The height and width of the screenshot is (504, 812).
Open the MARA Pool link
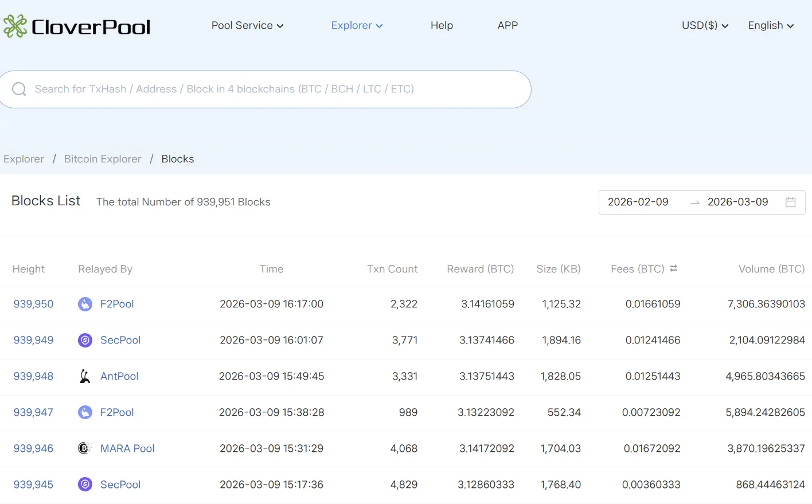coord(127,449)
